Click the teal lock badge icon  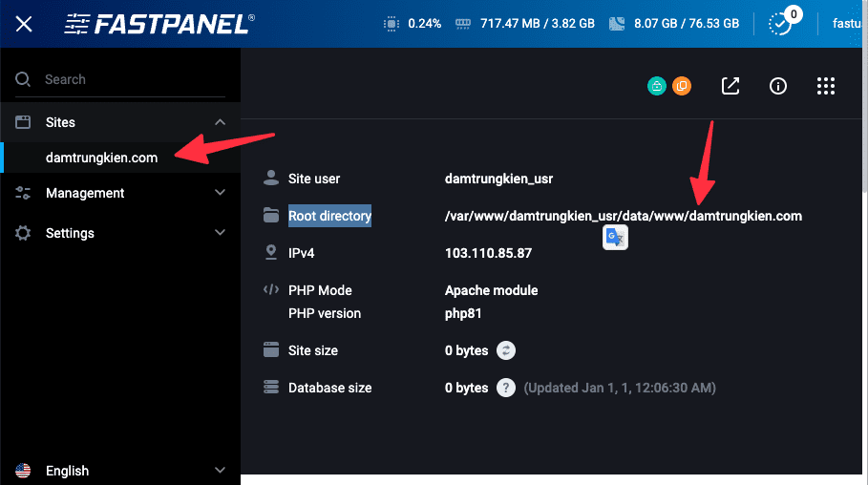(x=657, y=86)
